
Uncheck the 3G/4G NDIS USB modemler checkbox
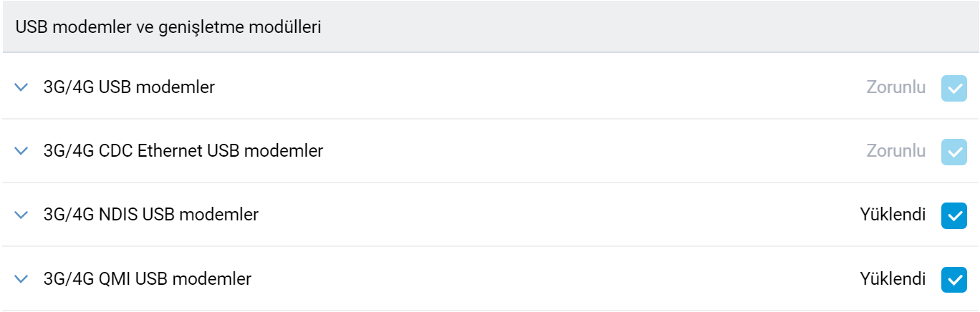pyautogui.click(x=953, y=215)
